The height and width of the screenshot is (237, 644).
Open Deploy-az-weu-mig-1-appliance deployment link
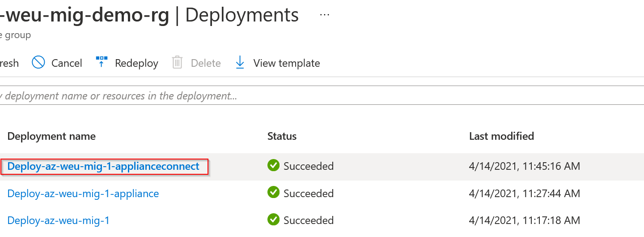tap(83, 194)
